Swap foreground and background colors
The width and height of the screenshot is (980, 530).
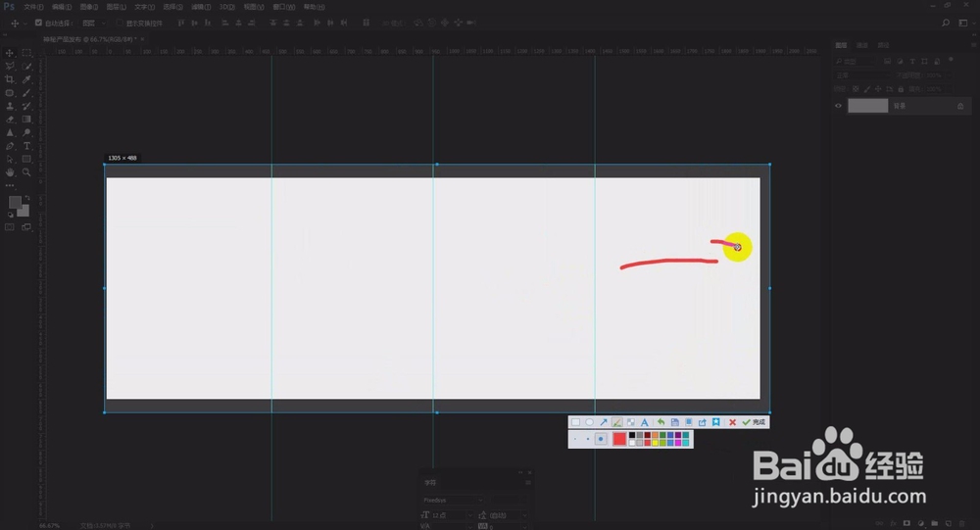click(x=27, y=198)
